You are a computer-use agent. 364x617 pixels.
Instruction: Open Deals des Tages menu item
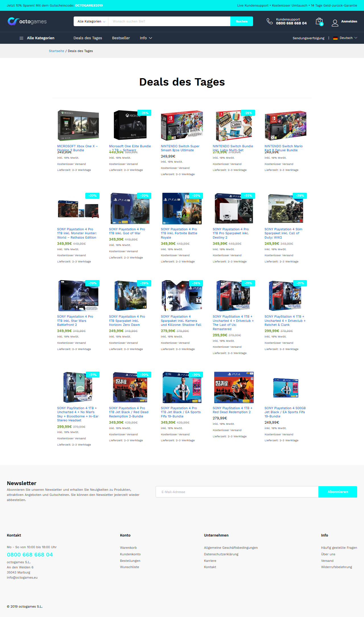pos(88,38)
